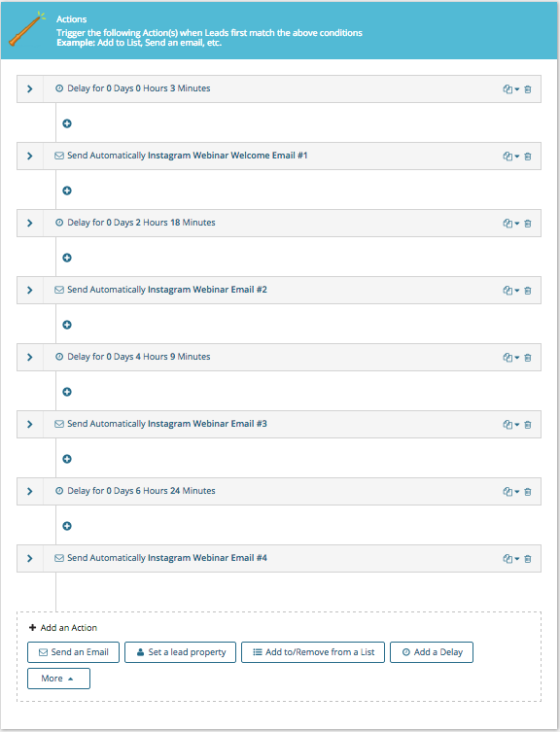560x732 pixels.
Task: Insert step after the Welcome Email #1 action
Action: [67, 191]
